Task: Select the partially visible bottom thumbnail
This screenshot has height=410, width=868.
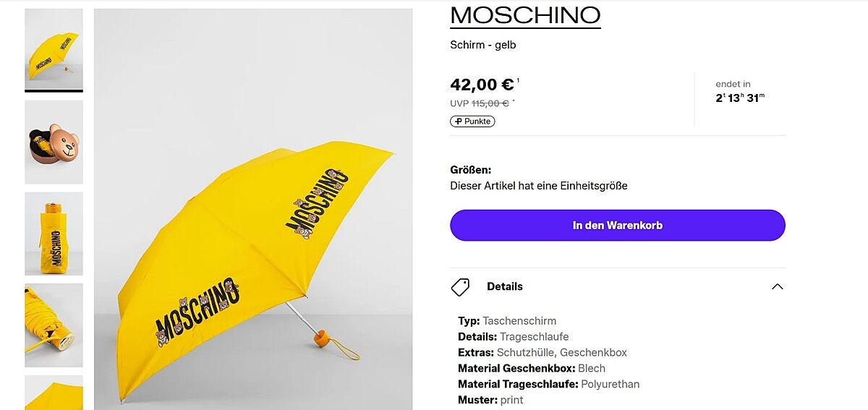Action: [x=54, y=393]
